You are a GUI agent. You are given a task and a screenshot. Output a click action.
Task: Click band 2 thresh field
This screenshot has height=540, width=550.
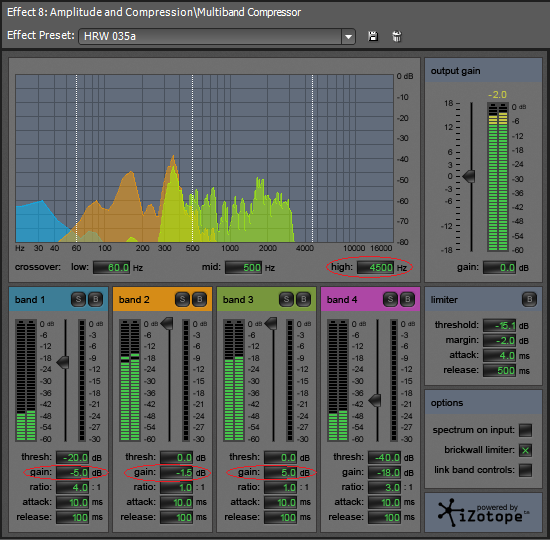pos(176,458)
